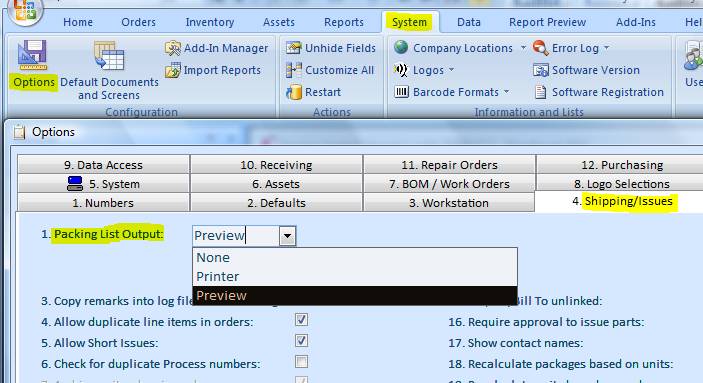The width and height of the screenshot is (703, 383).
Task: Click the Options floppy-disk icon
Action: 32,55
